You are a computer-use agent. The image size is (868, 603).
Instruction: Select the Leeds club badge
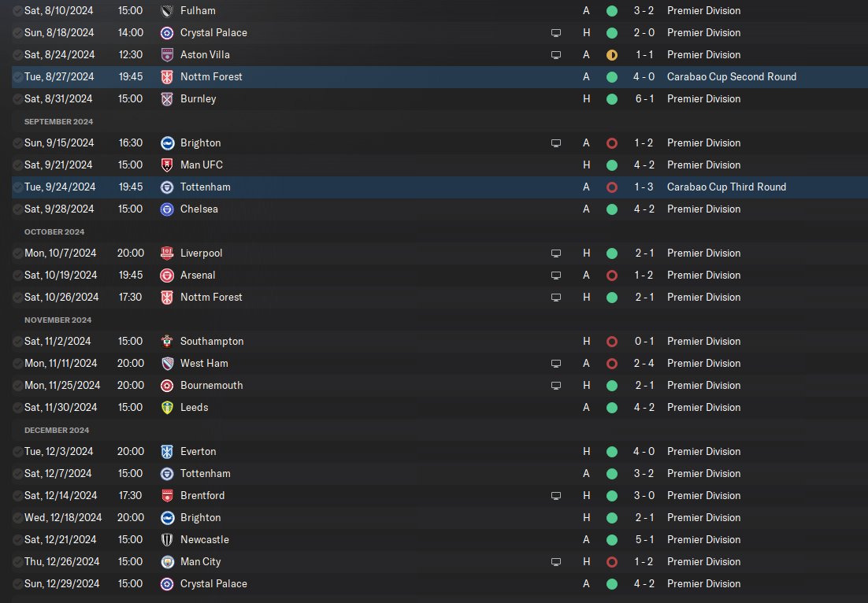coord(167,407)
